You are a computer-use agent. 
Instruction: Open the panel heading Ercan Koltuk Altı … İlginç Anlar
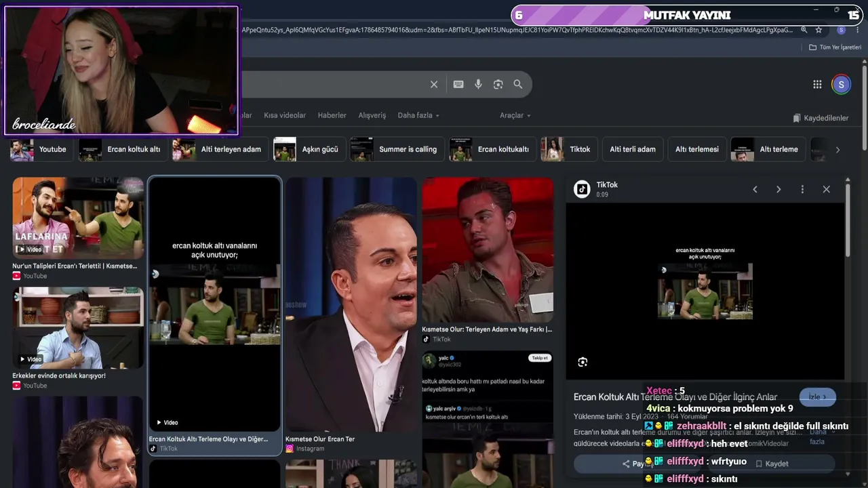tap(675, 397)
